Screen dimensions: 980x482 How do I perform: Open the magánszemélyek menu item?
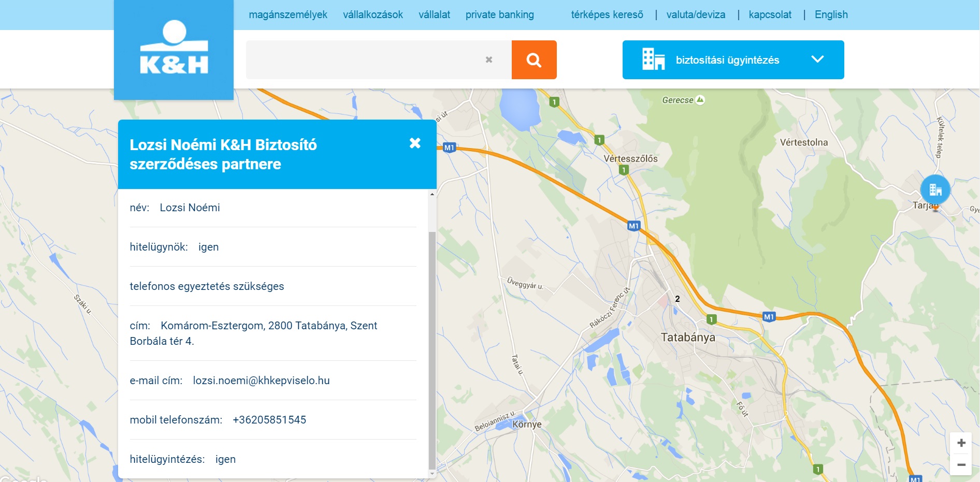tap(288, 14)
